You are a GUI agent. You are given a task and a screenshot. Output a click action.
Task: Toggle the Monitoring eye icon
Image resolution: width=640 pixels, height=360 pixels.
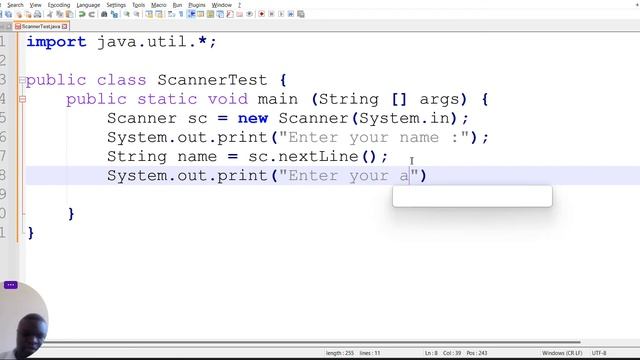[249, 14]
